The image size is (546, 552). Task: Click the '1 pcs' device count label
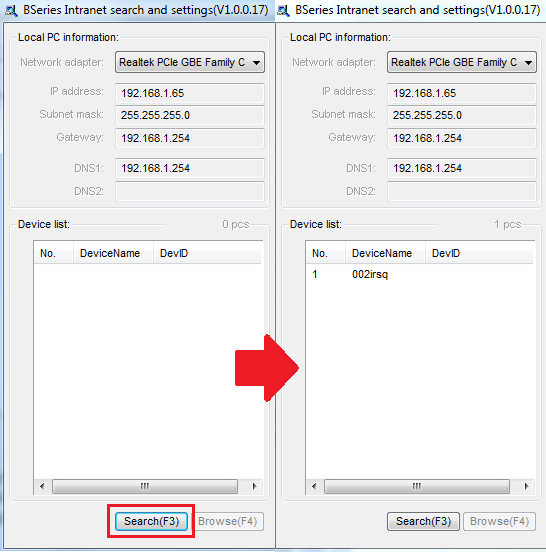[508, 224]
